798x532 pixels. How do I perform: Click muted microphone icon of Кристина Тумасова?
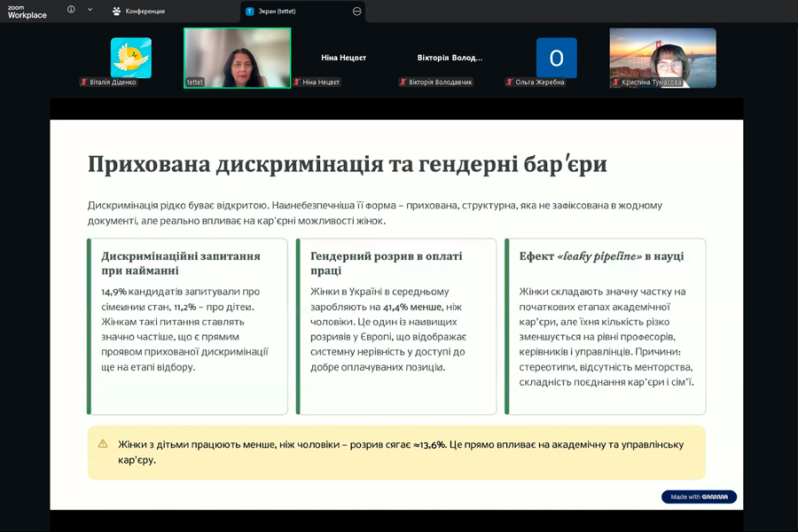click(x=616, y=82)
